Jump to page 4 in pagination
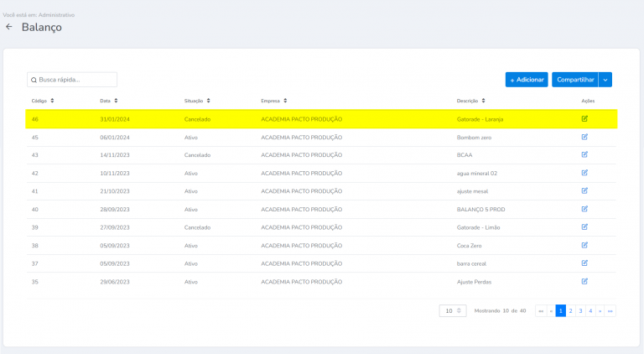The height and width of the screenshot is (354, 644). tap(590, 310)
